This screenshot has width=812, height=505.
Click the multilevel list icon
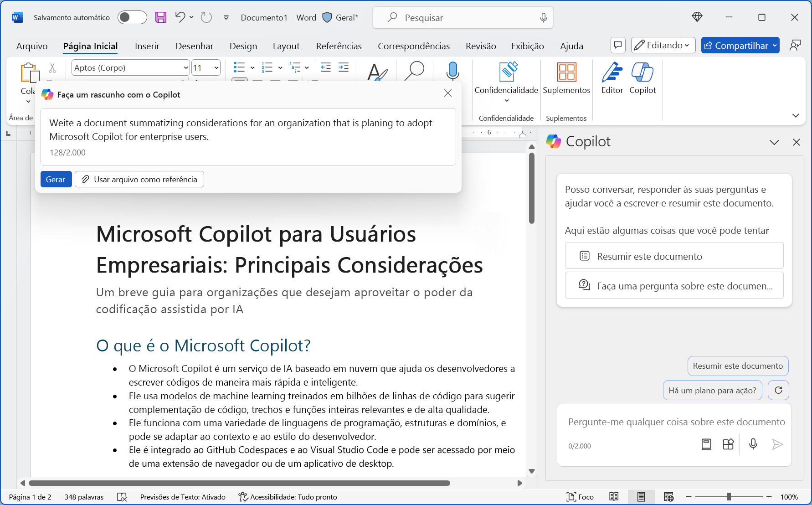[295, 67]
